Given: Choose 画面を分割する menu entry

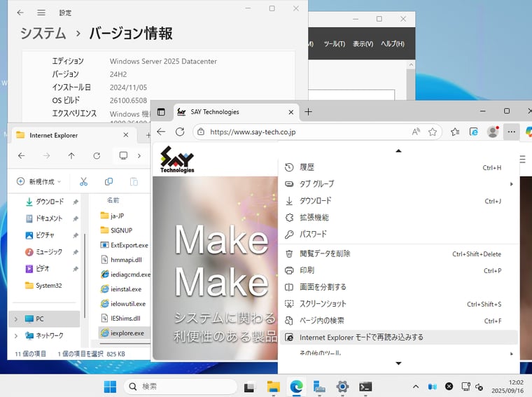Looking at the screenshot, I should pos(399,287).
